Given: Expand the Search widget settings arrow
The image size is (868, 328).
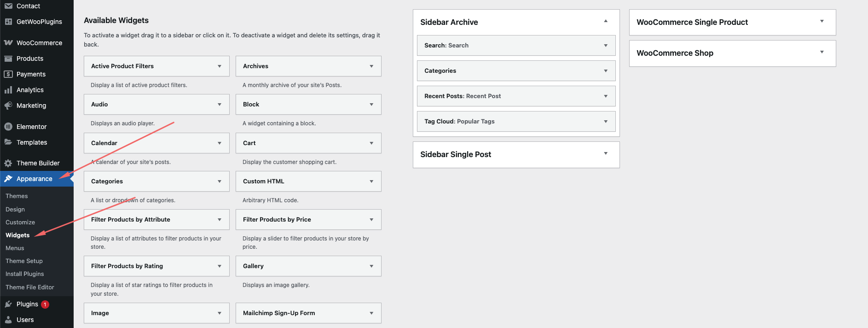Looking at the screenshot, I should point(606,46).
